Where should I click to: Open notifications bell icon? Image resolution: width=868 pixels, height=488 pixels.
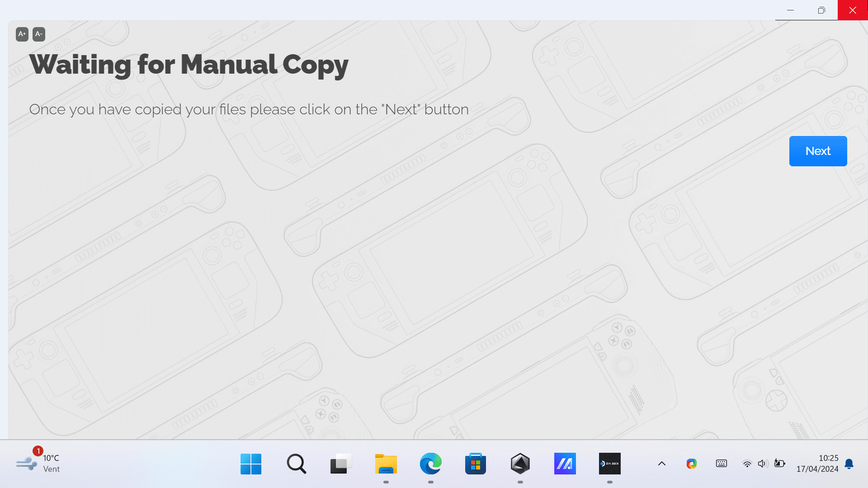(849, 464)
